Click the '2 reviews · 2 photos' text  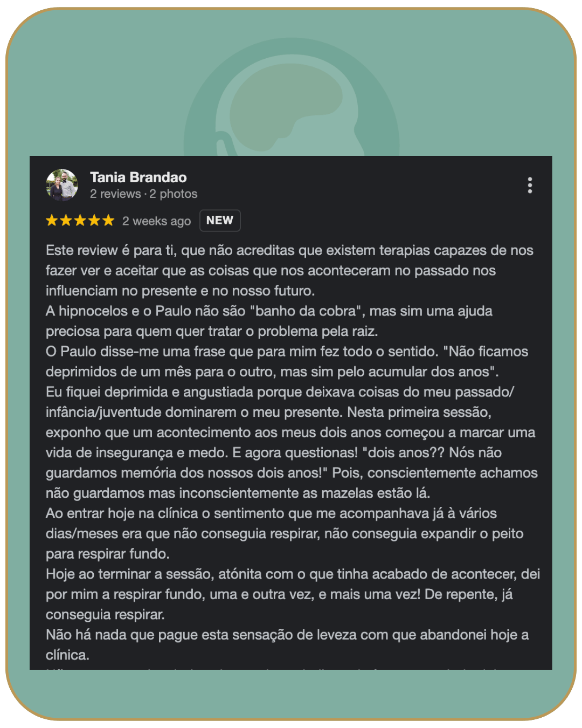[143, 194]
